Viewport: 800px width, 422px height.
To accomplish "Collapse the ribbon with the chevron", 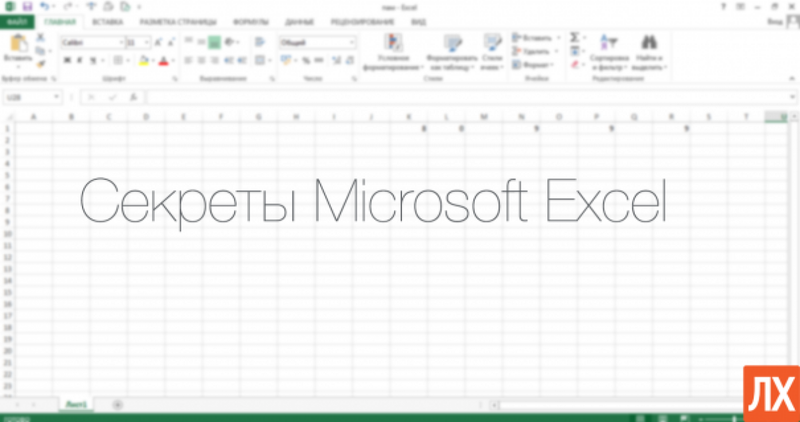I will point(792,79).
